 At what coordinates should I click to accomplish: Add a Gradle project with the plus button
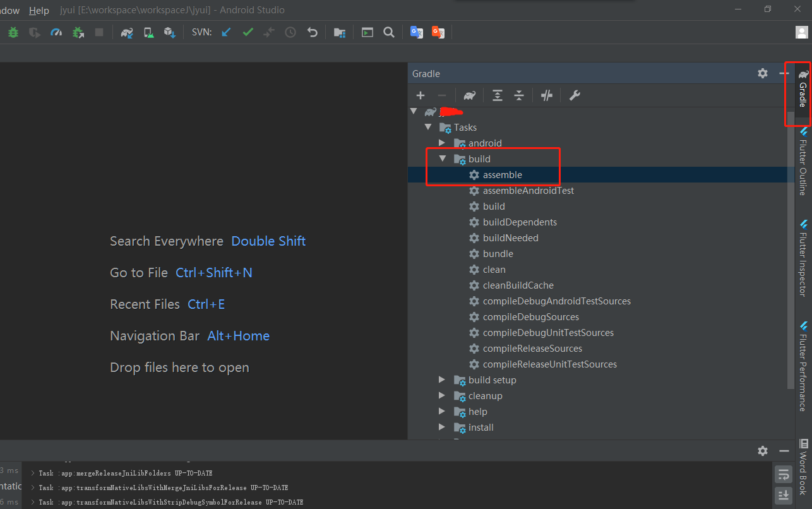click(x=421, y=95)
